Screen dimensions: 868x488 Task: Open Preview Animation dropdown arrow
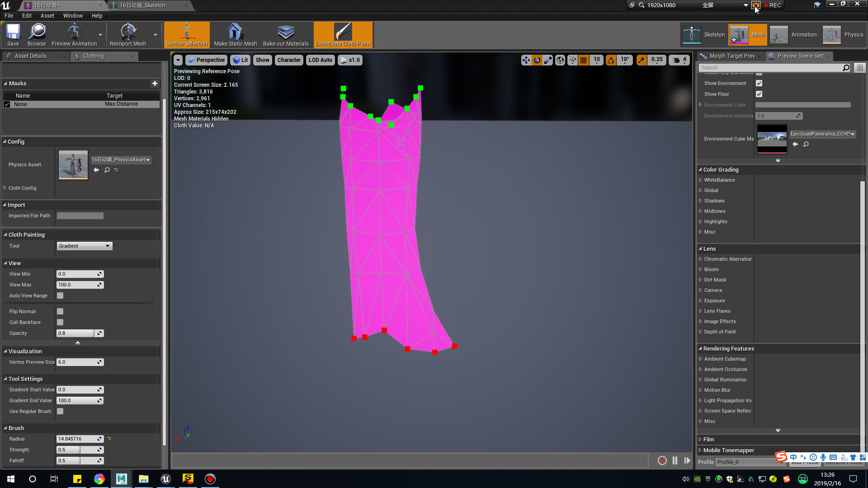[100, 35]
